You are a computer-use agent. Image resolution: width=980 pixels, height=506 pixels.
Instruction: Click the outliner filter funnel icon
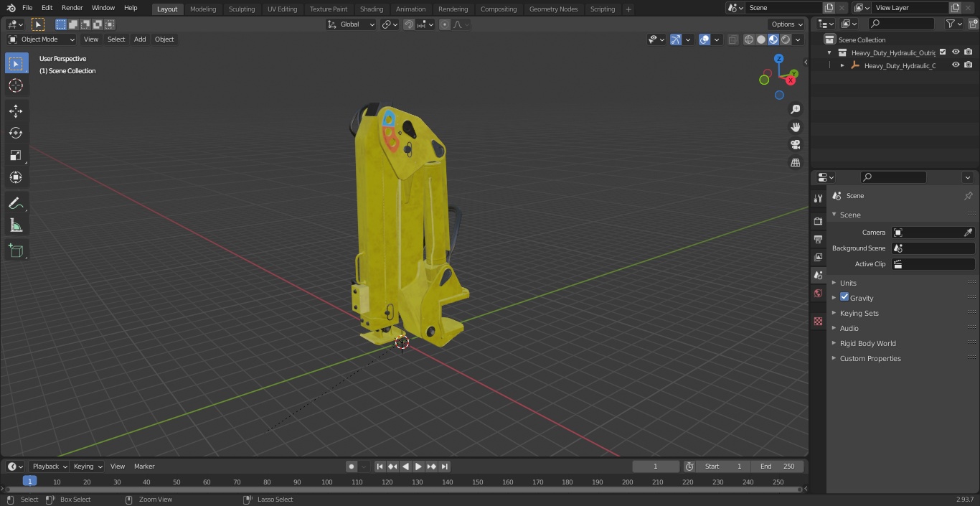click(950, 24)
